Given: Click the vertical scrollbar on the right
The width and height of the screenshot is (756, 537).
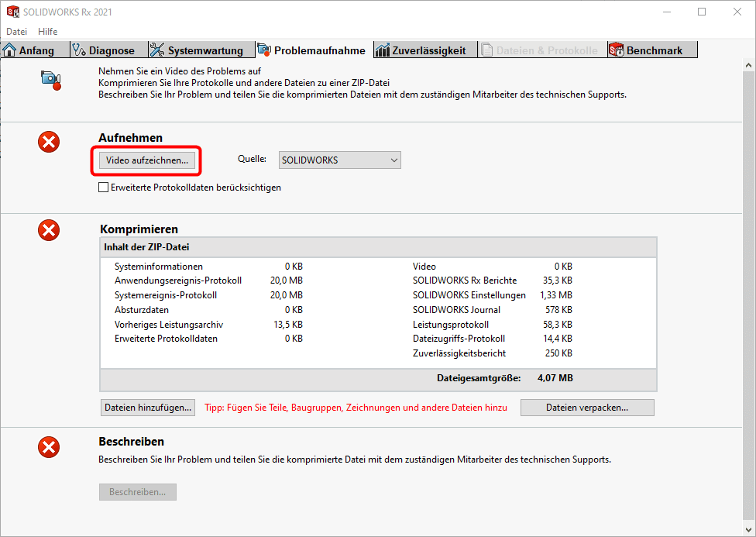Looking at the screenshot, I should [x=749, y=294].
